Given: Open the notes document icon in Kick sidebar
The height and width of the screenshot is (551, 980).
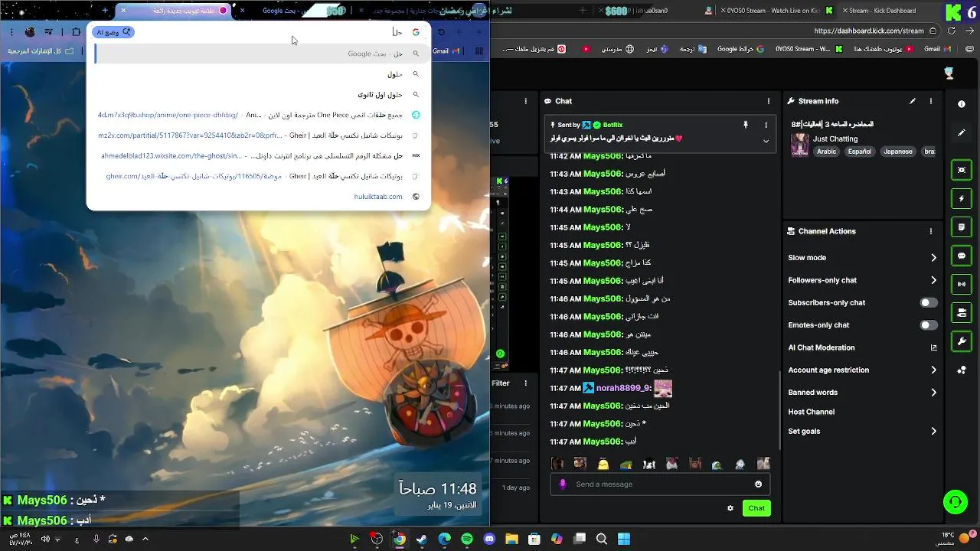Looking at the screenshot, I should pyautogui.click(x=962, y=227).
